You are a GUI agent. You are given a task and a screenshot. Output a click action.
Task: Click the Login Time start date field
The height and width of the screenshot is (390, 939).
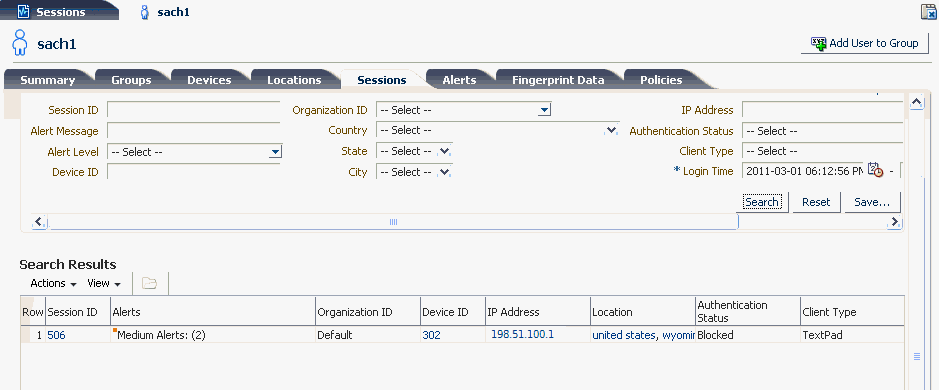(x=802, y=171)
